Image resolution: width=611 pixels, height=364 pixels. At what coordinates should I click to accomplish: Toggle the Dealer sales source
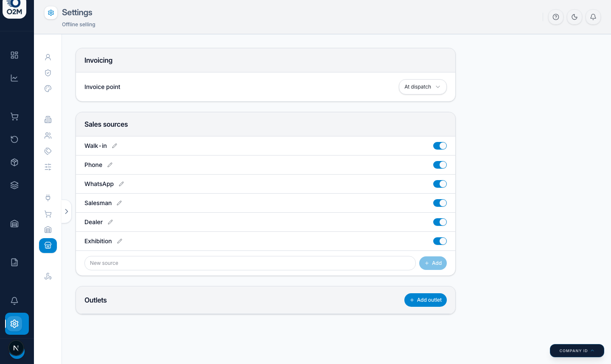(440, 222)
